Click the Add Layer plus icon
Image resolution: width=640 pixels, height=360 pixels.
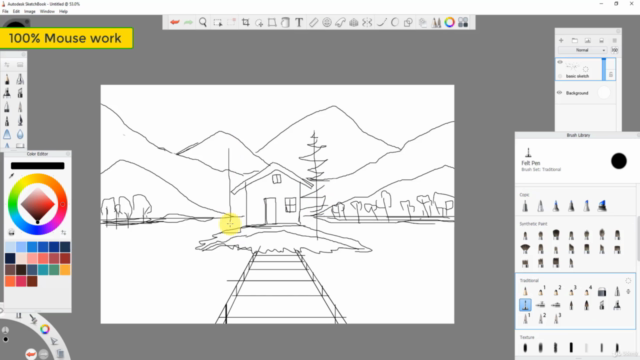(561, 40)
